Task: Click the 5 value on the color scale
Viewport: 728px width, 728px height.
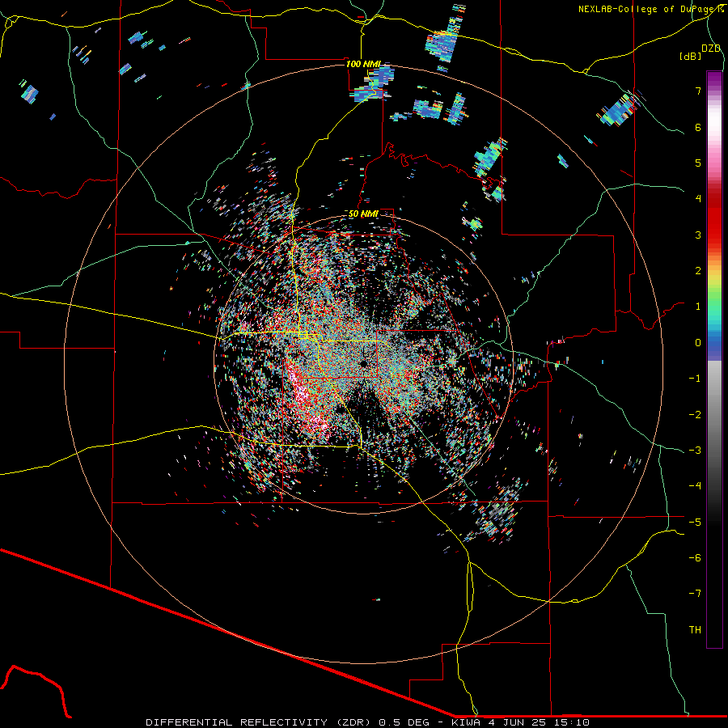Action: click(x=698, y=163)
